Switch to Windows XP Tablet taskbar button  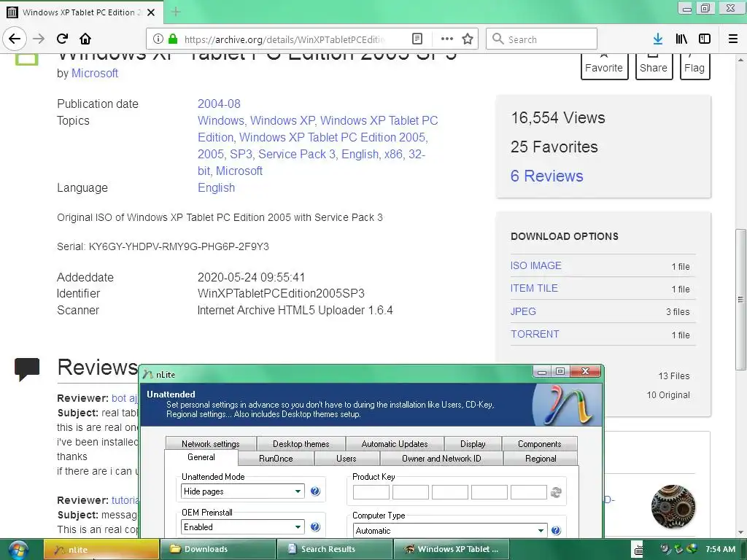tap(452, 549)
